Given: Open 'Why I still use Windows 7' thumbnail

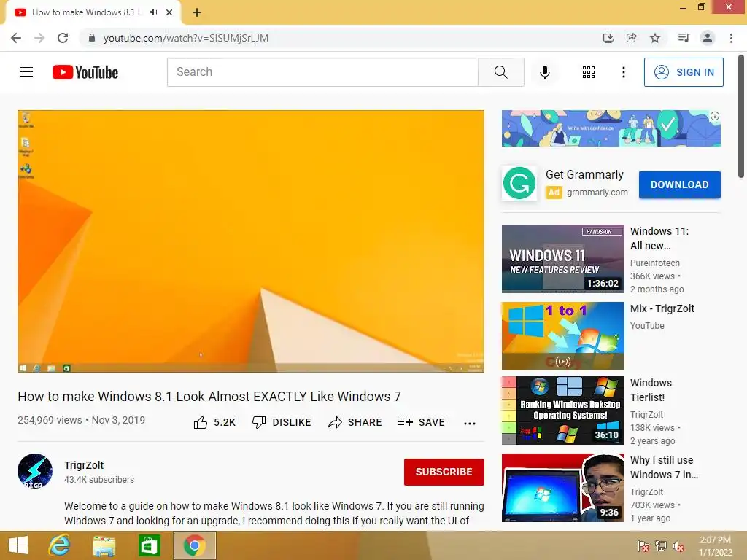Looking at the screenshot, I should (x=562, y=488).
